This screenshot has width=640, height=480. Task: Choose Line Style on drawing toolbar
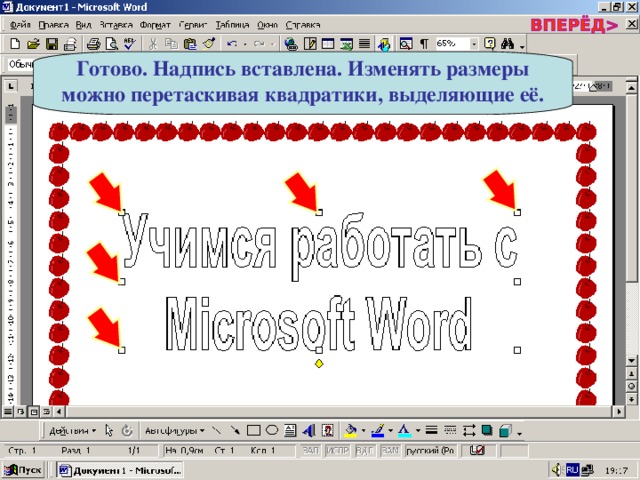tap(431, 430)
